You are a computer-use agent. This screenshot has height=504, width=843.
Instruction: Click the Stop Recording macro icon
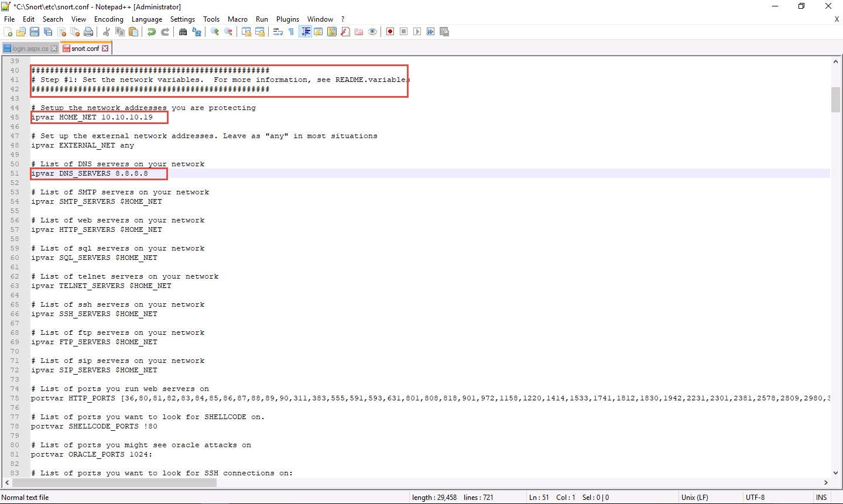tap(404, 32)
